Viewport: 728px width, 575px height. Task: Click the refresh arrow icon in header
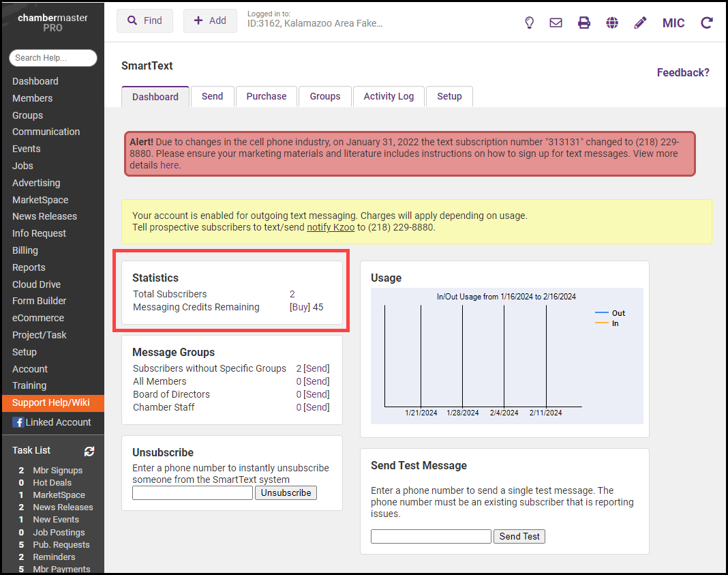707,23
